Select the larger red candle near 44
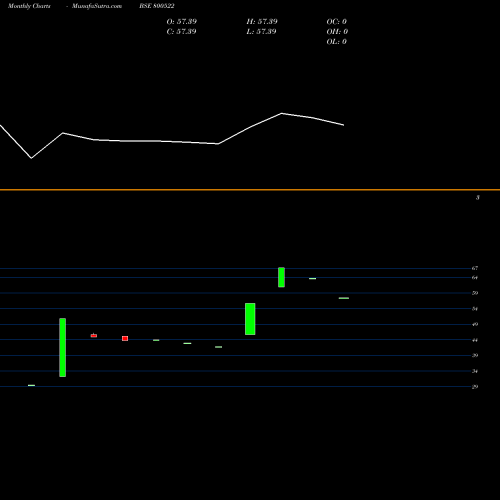 125,338
